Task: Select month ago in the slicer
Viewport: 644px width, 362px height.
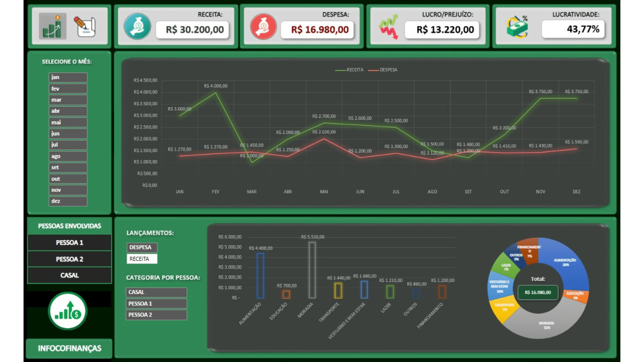Action: click(x=68, y=156)
